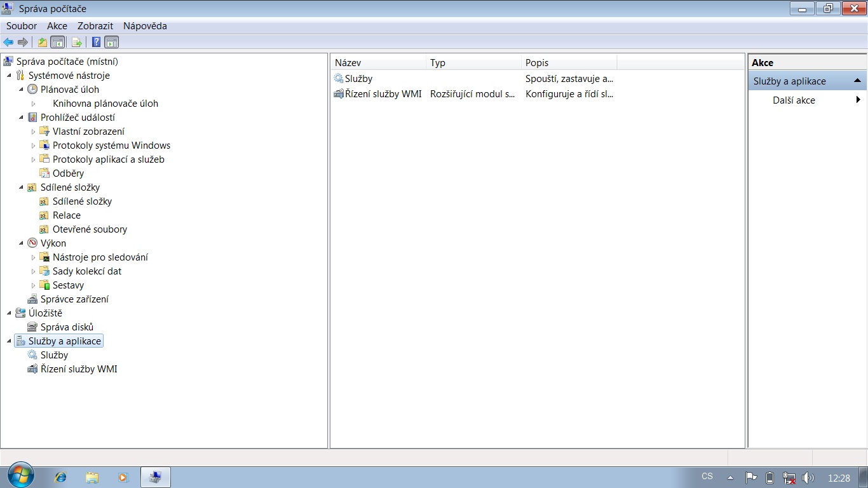Collapse the Systémové nástroje node
868x488 pixels.
tap(9, 76)
